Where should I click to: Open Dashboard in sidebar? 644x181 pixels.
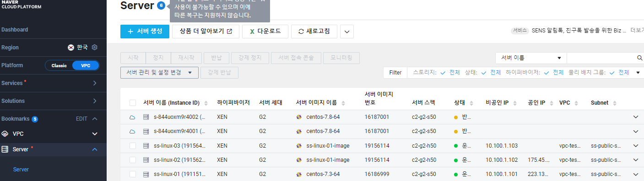(x=15, y=30)
